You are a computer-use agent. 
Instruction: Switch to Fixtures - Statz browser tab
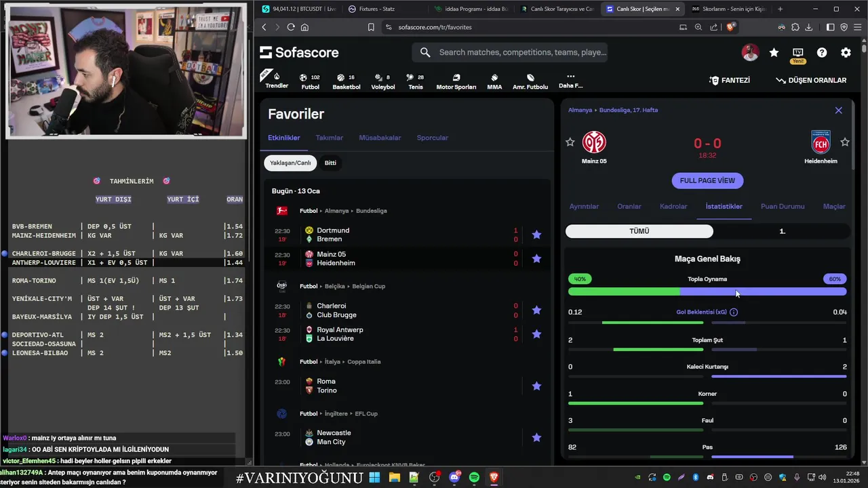[383, 9]
